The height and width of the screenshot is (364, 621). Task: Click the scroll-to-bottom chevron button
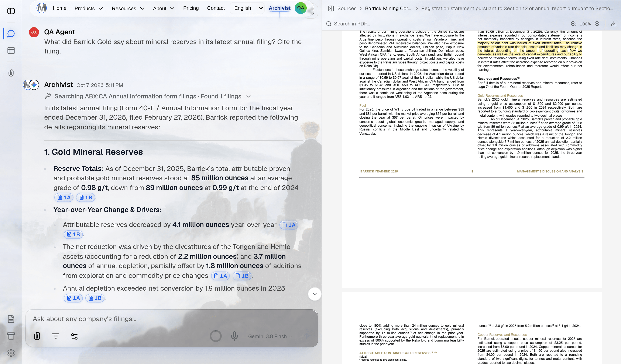click(315, 294)
